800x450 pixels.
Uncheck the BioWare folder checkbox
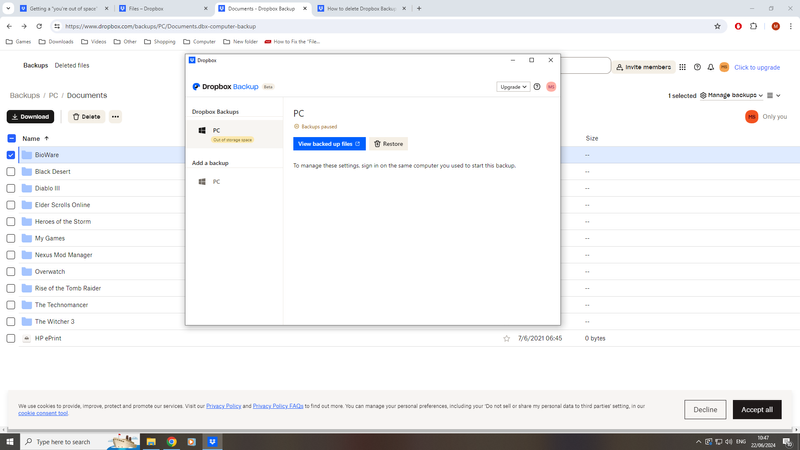point(11,155)
